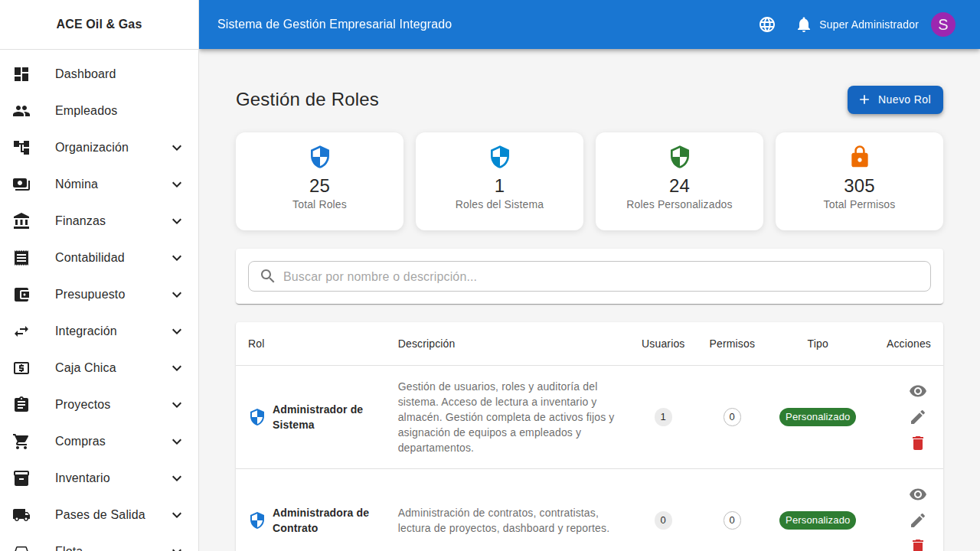Screen dimensions: 980x551
Task: View details of Administrador de Sistema role
Action: tap(918, 391)
